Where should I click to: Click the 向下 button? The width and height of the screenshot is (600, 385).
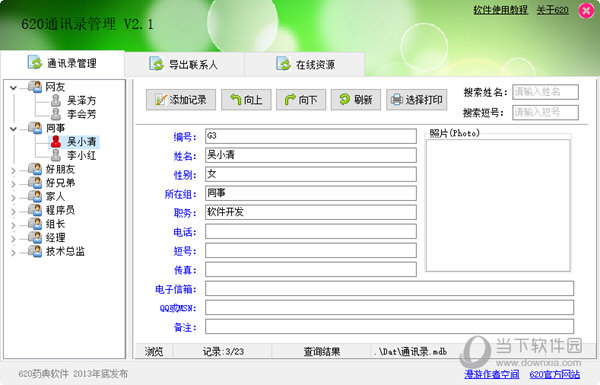pyautogui.click(x=301, y=100)
